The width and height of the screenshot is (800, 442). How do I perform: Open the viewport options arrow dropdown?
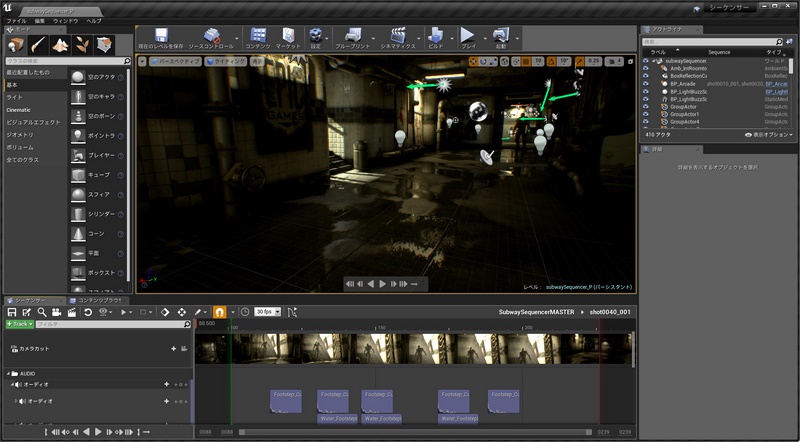(142, 61)
